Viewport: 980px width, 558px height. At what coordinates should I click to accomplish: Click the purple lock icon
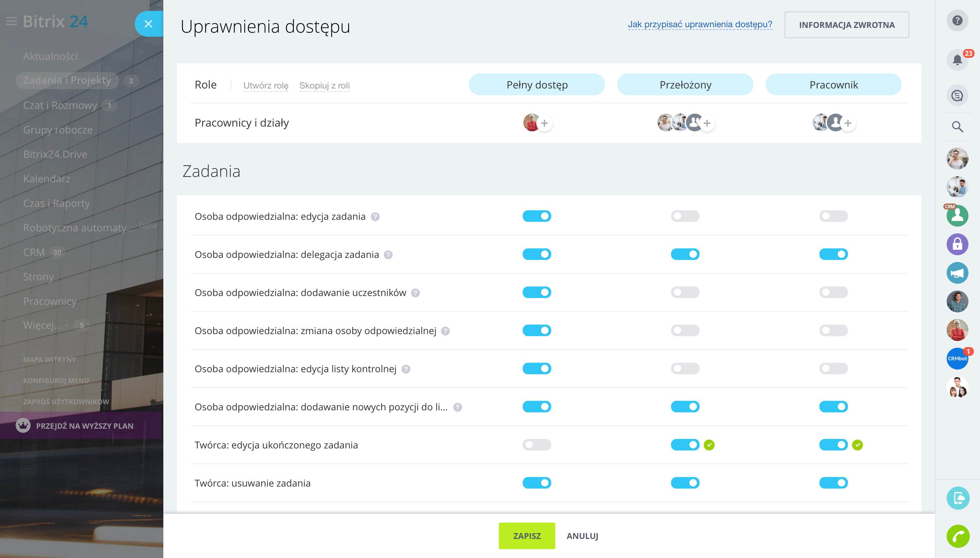pyautogui.click(x=957, y=244)
